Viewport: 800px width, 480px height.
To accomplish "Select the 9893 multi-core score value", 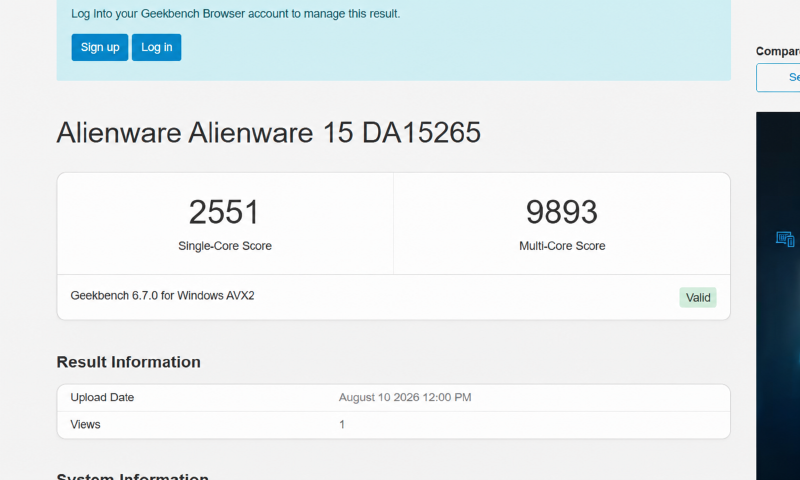I will click(562, 212).
